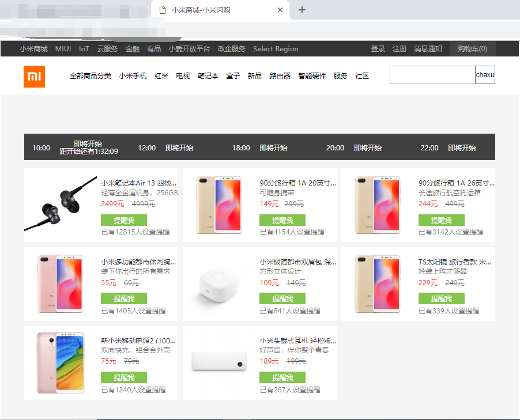Image resolution: width=520 pixels, height=420 pixels.
Task: Click Select Region
Action: click(276, 49)
